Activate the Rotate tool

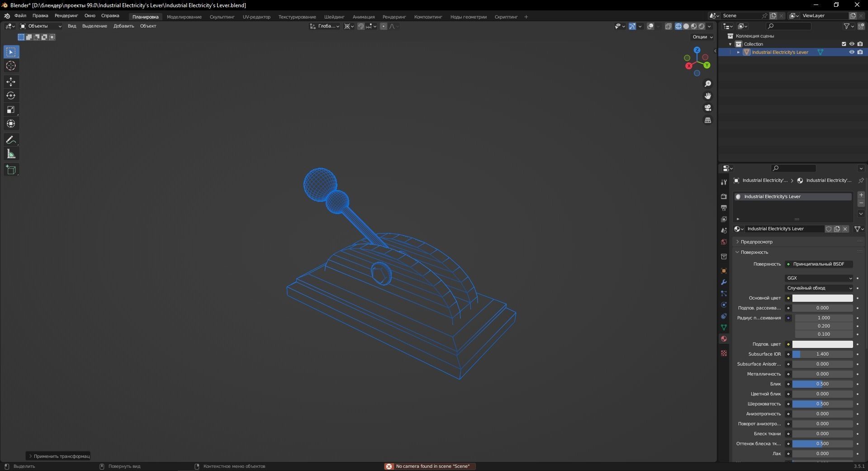pyautogui.click(x=11, y=95)
